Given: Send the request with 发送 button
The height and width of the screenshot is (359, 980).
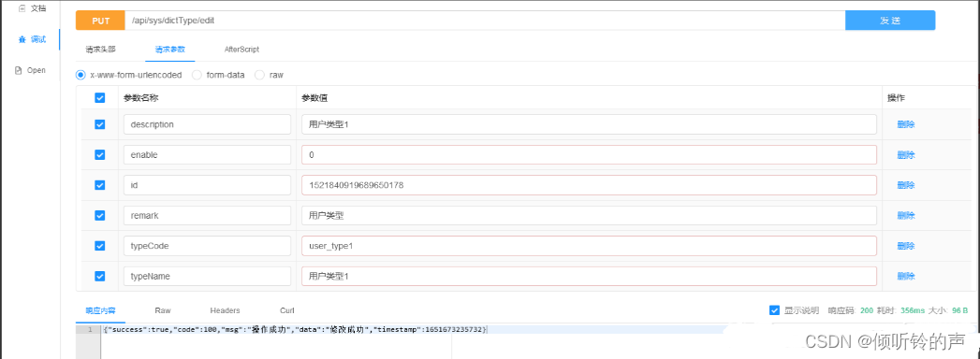Looking at the screenshot, I should [x=890, y=21].
